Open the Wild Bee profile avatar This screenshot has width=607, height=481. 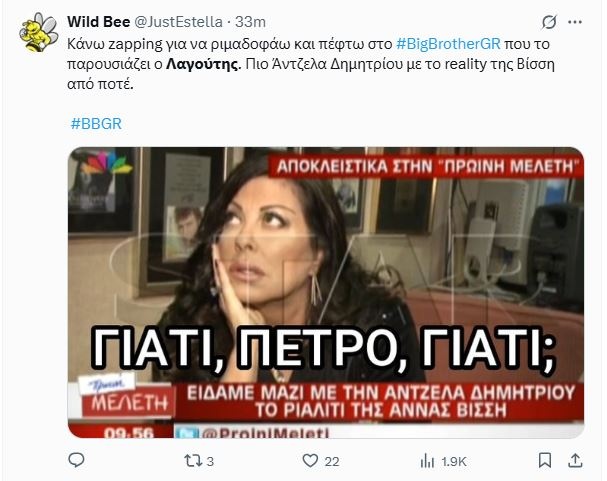[38, 32]
